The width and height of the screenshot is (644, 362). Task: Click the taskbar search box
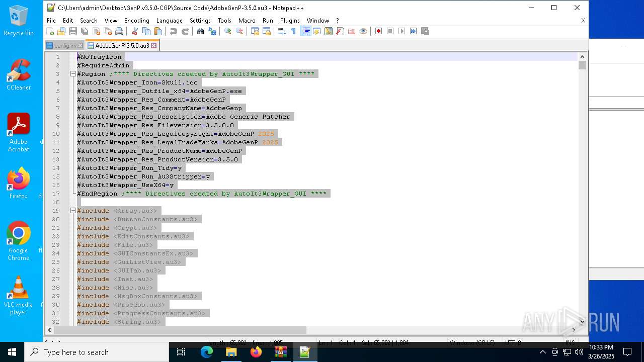pos(97,352)
